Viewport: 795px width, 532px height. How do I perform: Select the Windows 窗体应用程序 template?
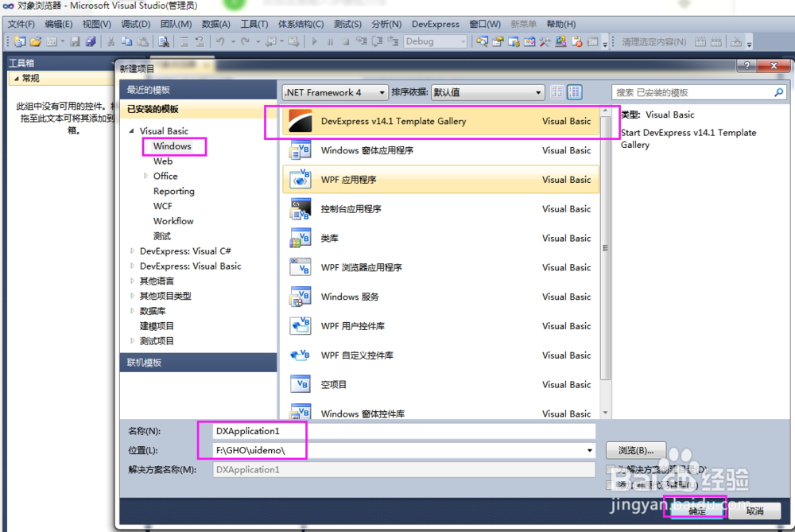pos(440,150)
